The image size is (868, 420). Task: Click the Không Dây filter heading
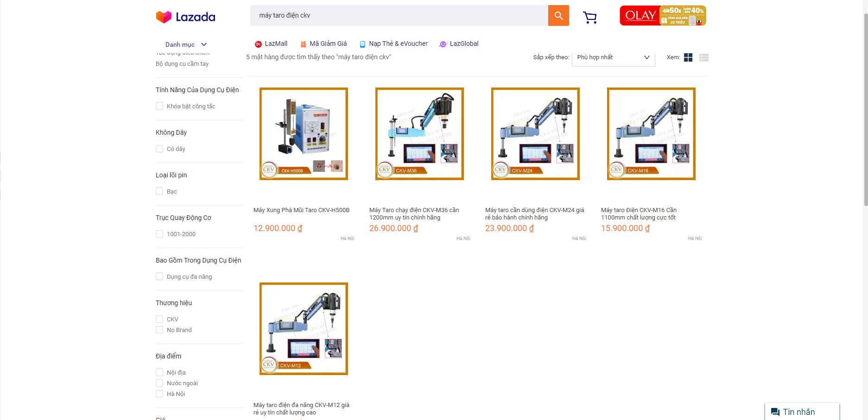point(171,132)
